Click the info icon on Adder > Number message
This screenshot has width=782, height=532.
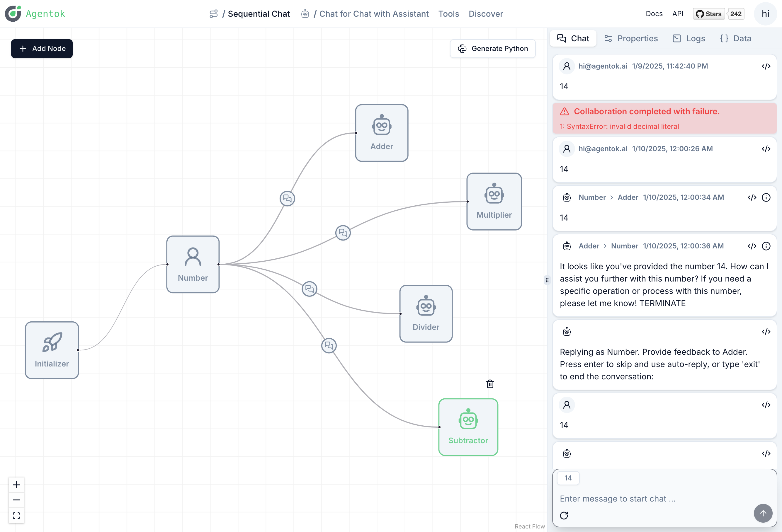[x=766, y=246]
